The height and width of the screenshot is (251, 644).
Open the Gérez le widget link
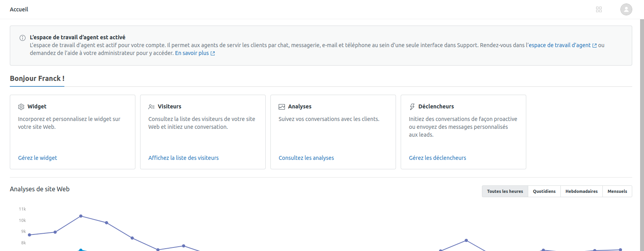pyautogui.click(x=38, y=158)
